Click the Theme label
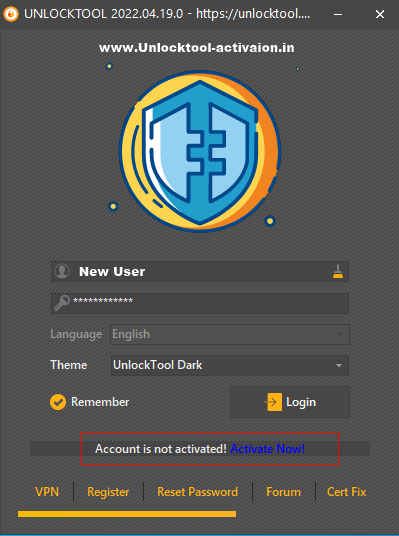Image resolution: width=399 pixels, height=536 pixels. tap(68, 365)
